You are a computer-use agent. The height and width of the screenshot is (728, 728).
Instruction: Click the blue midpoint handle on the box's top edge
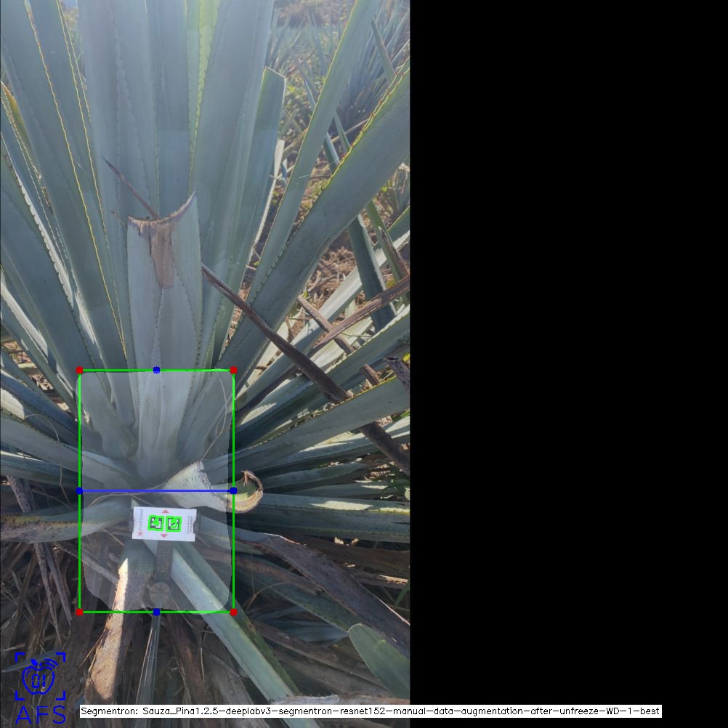(156, 370)
